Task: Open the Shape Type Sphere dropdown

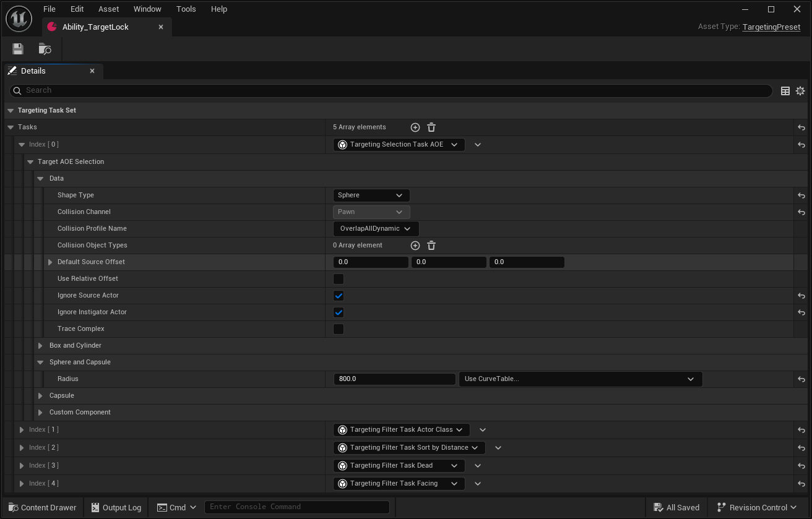Action: point(371,195)
